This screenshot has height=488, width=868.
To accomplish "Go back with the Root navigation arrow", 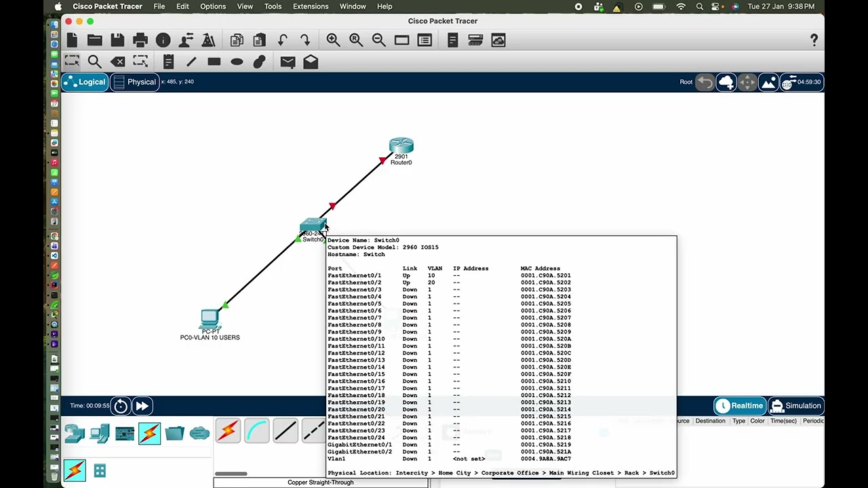I will coord(705,82).
